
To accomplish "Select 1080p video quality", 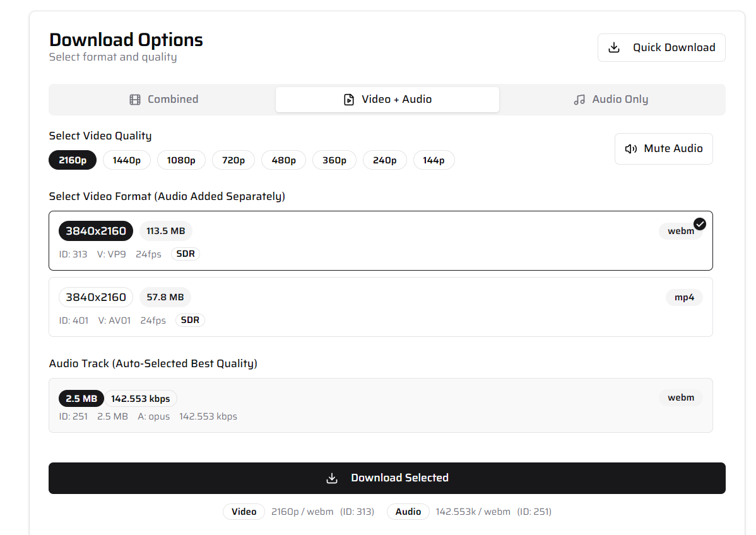I will tap(181, 160).
